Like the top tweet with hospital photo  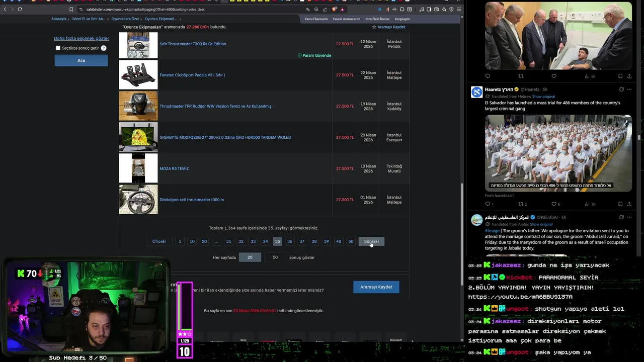point(554,76)
